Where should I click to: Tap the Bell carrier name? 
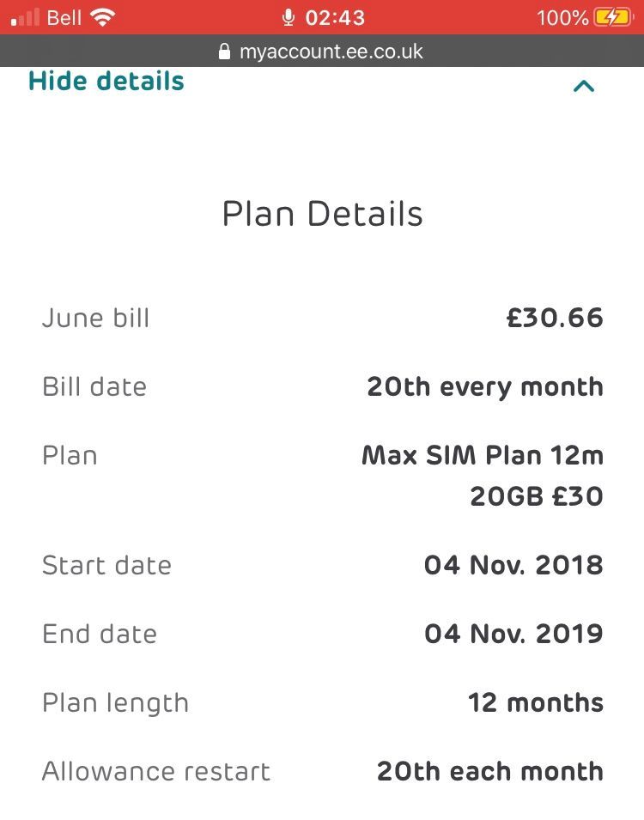[x=64, y=17]
